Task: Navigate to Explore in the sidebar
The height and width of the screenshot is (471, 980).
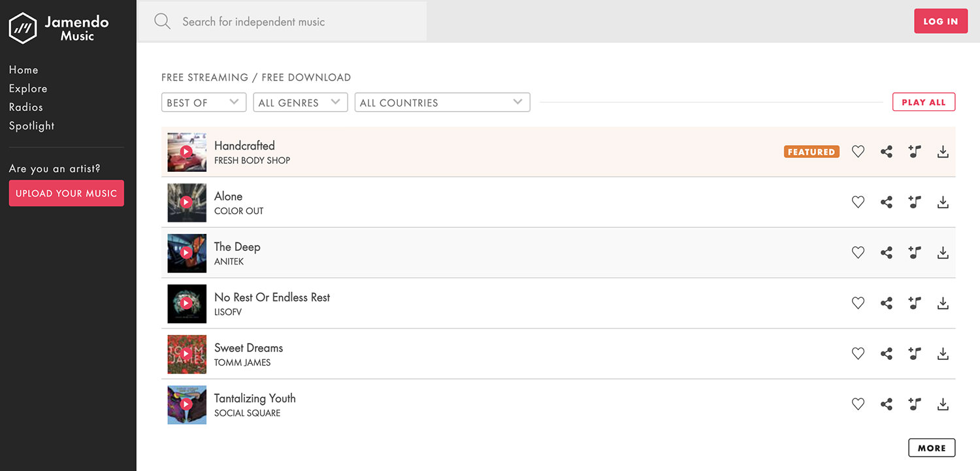Action: click(28, 88)
